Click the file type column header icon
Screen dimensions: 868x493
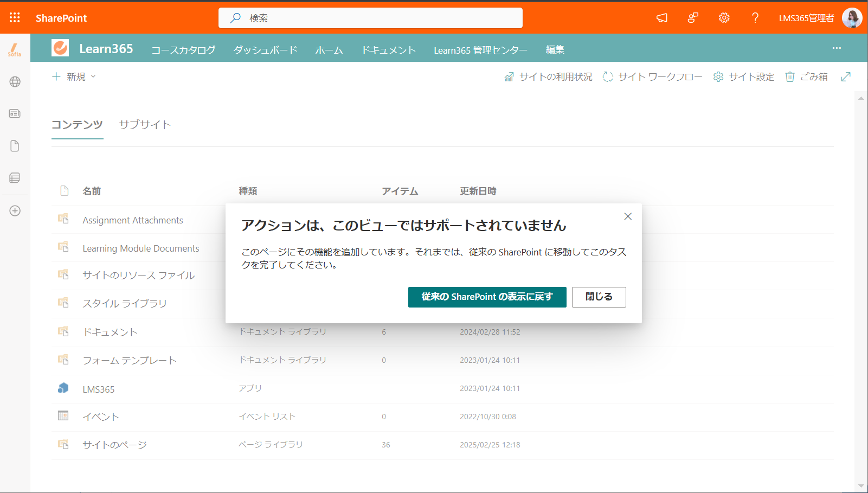click(x=65, y=190)
